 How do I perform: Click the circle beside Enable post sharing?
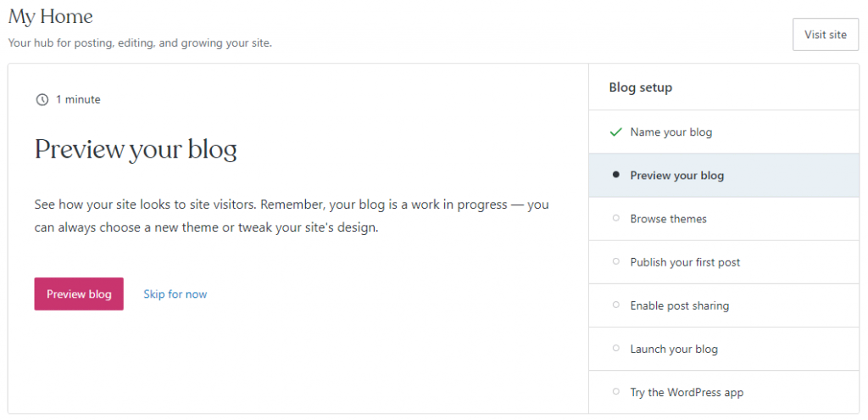pyautogui.click(x=615, y=305)
